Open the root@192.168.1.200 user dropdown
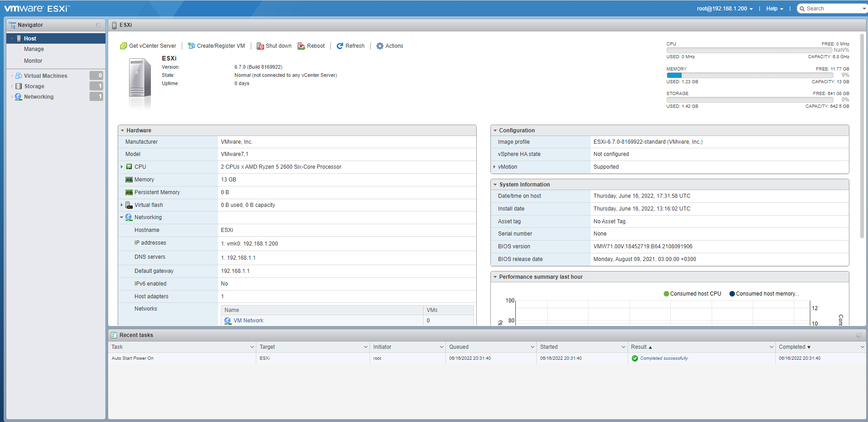Image resolution: width=868 pixels, height=422 pixels. coord(725,9)
